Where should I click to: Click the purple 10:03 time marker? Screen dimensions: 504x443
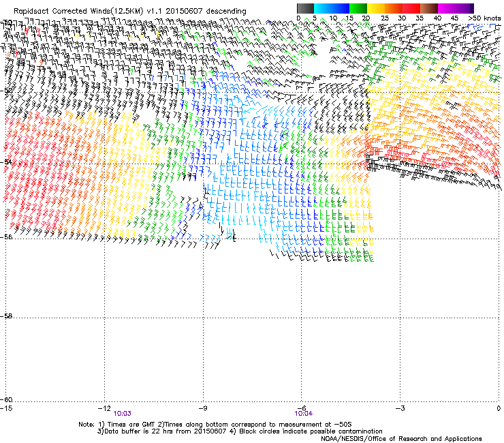click(x=122, y=414)
